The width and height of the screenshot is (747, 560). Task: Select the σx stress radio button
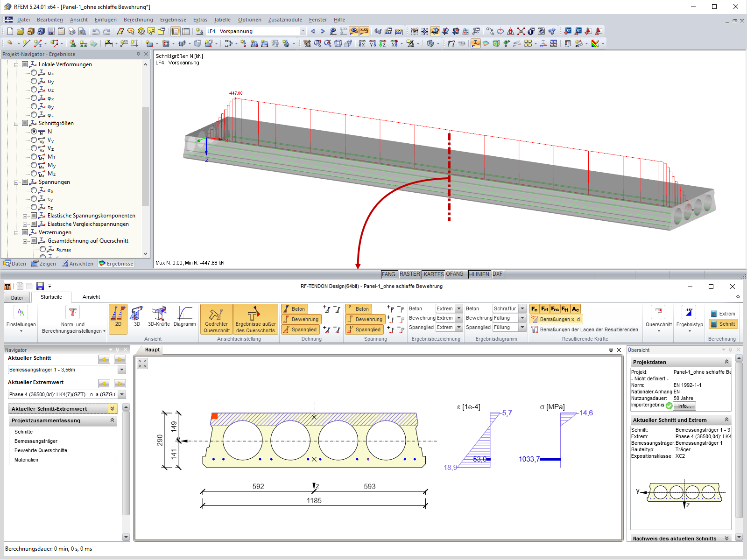(34, 190)
